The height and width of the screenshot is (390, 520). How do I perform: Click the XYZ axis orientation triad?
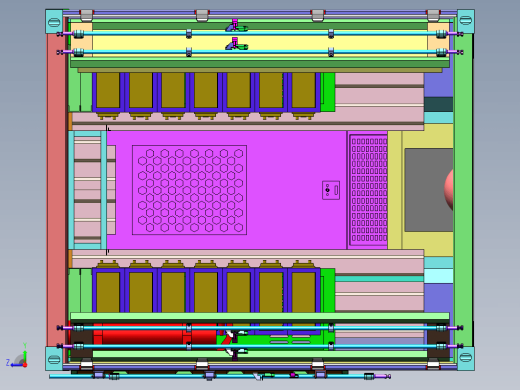tap(17, 356)
